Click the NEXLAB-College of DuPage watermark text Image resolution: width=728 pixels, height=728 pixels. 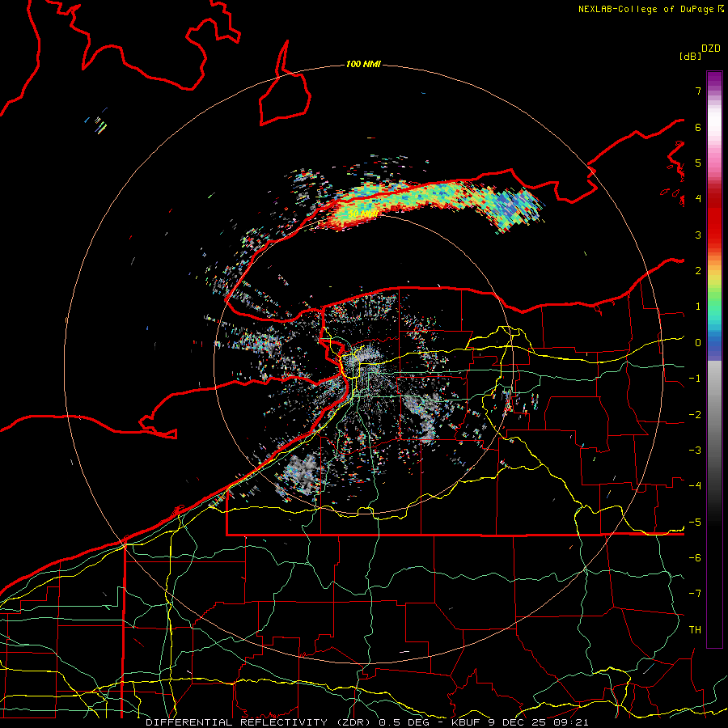tap(651, 9)
